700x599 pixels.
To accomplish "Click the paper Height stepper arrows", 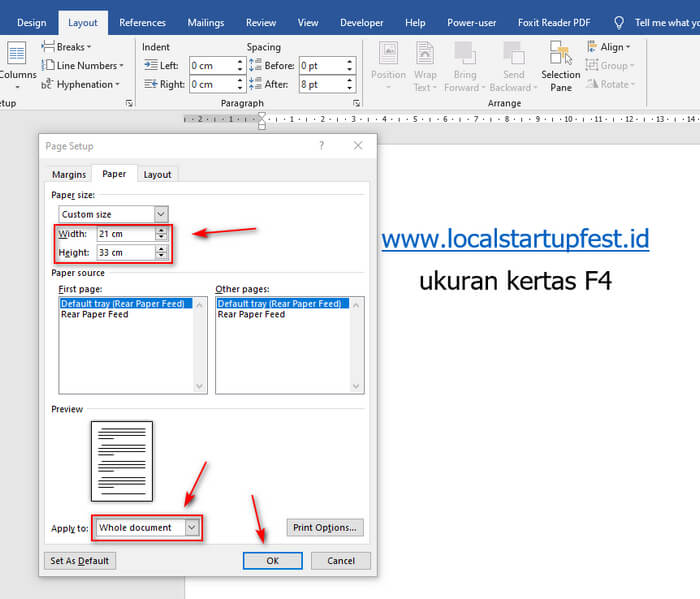I will 161,253.
